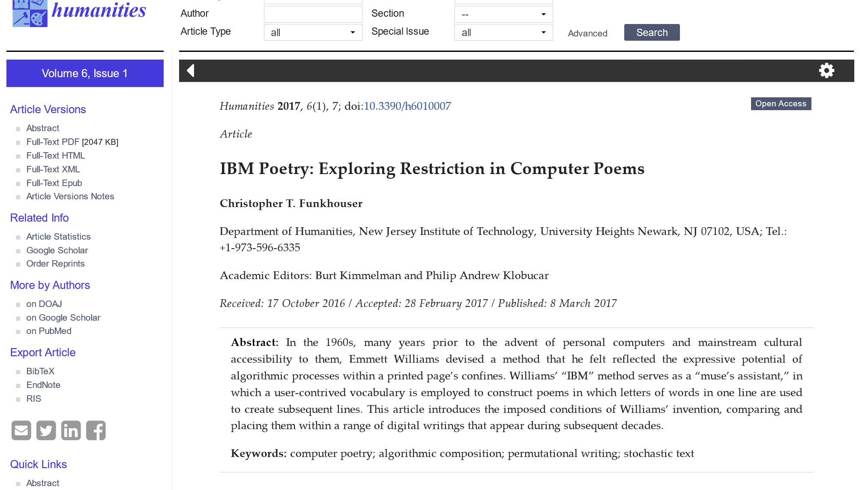Export citation as BibTeX
Image resolution: width=868 pixels, height=490 pixels.
[x=40, y=371]
